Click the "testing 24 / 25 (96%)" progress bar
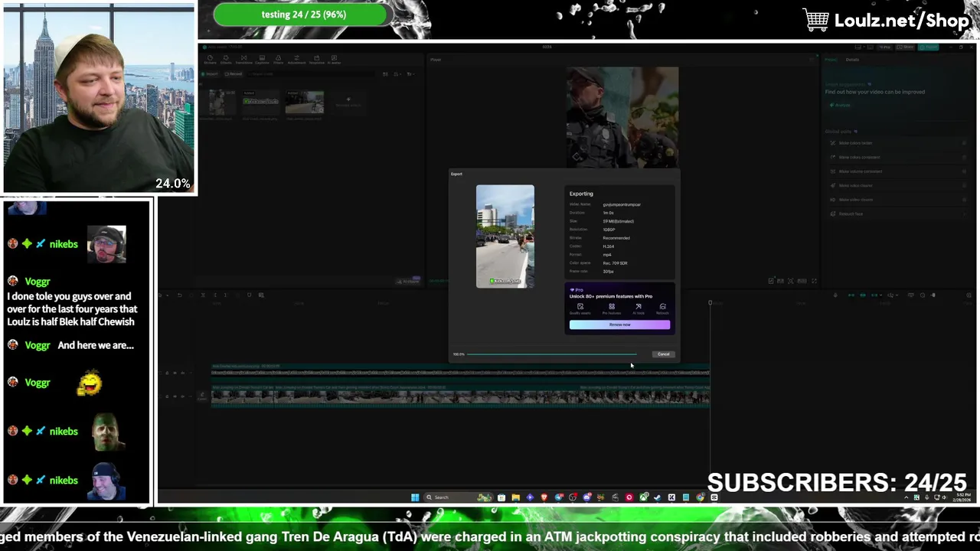Image resolution: width=980 pixels, height=551 pixels. [304, 15]
